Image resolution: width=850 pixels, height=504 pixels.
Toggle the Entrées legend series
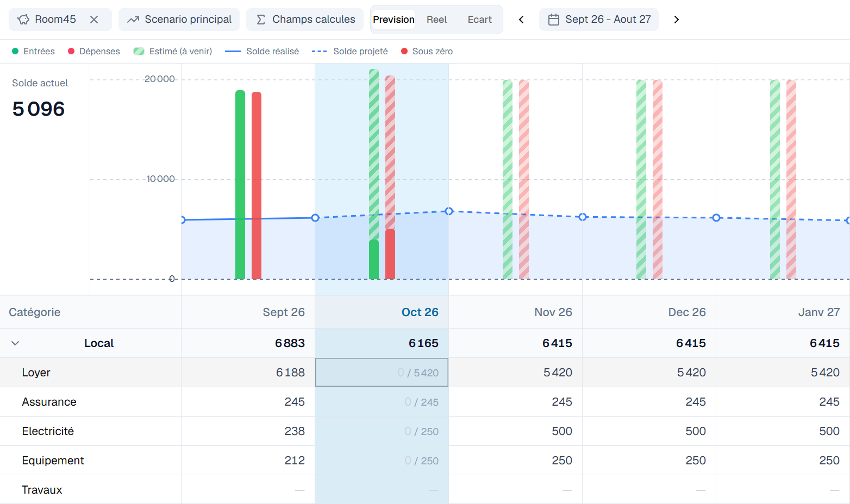pyautogui.click(x=33, y=51)
